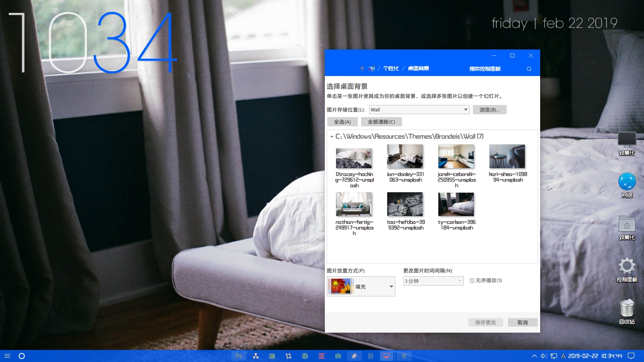The width and height of the screenshot is (644, 362).
Task: Open the Edge browser taskbar icon
Action: pos(404,356)
